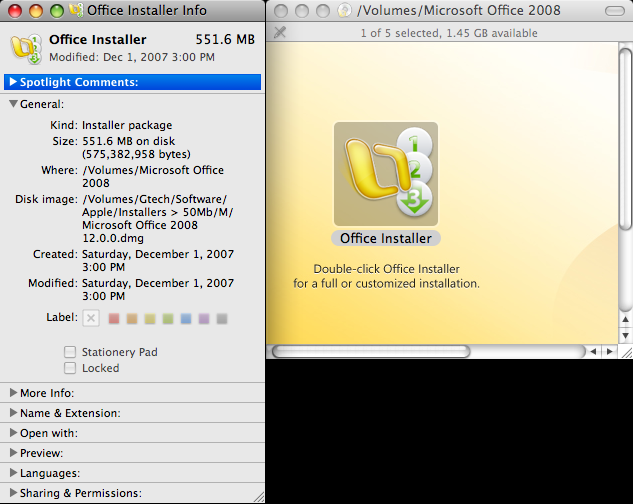Zoom the Office Installer Info window
The width and height of the screenshot is (633, 504).
coord(57,11)
